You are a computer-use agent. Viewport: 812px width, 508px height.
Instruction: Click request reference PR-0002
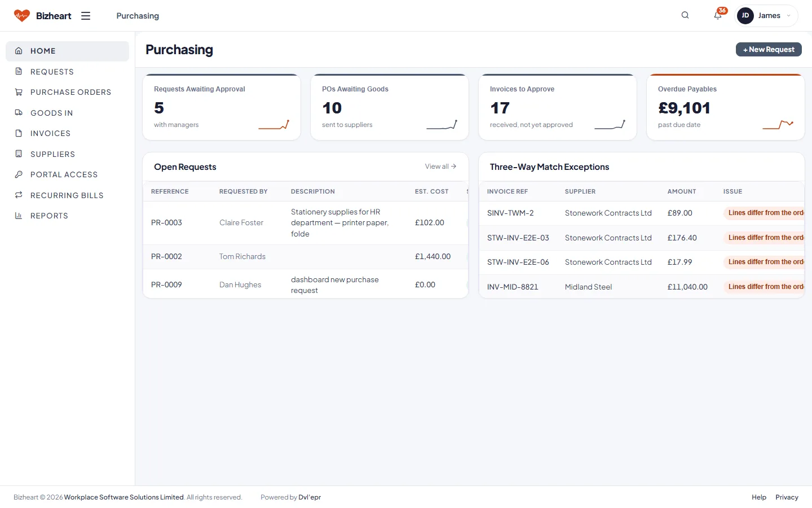pos(166,257)
